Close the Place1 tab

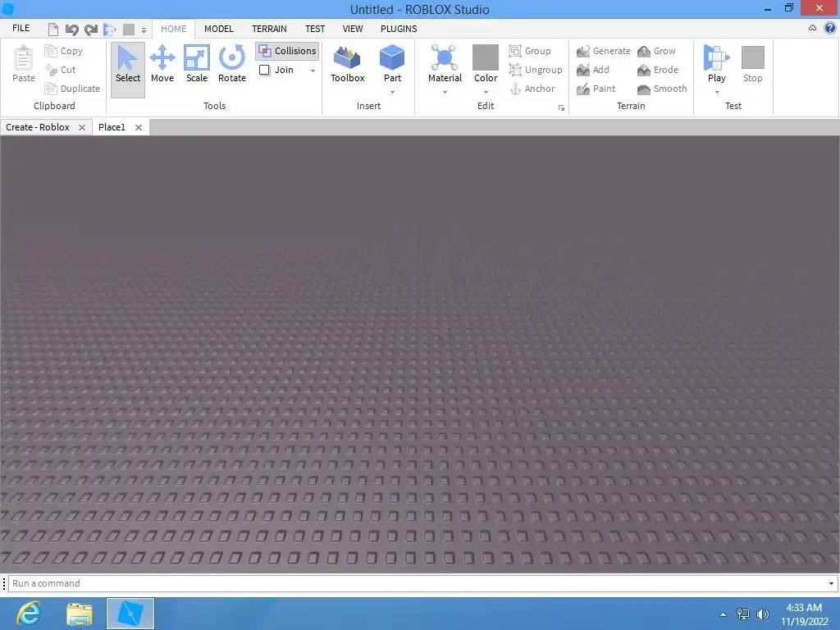[138, 127]
